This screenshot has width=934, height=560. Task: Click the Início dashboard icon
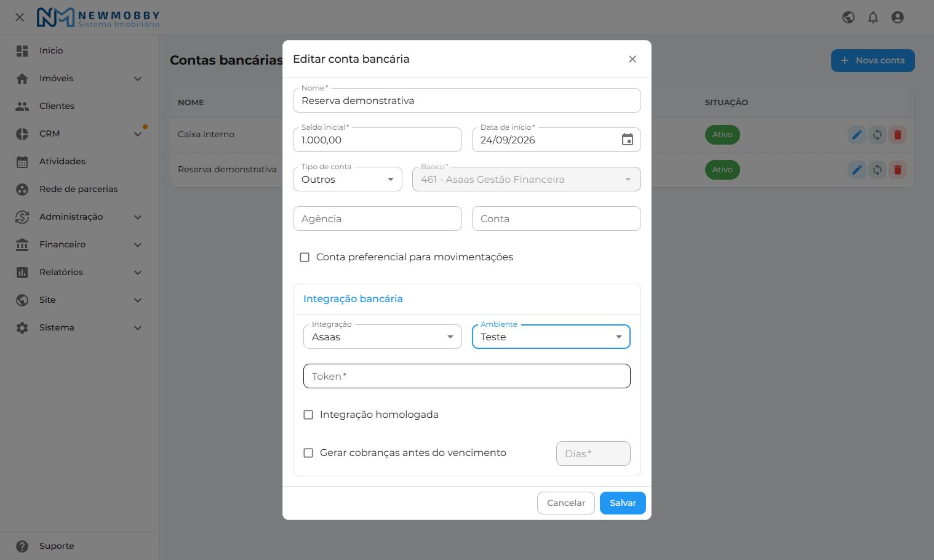[22, 51]
